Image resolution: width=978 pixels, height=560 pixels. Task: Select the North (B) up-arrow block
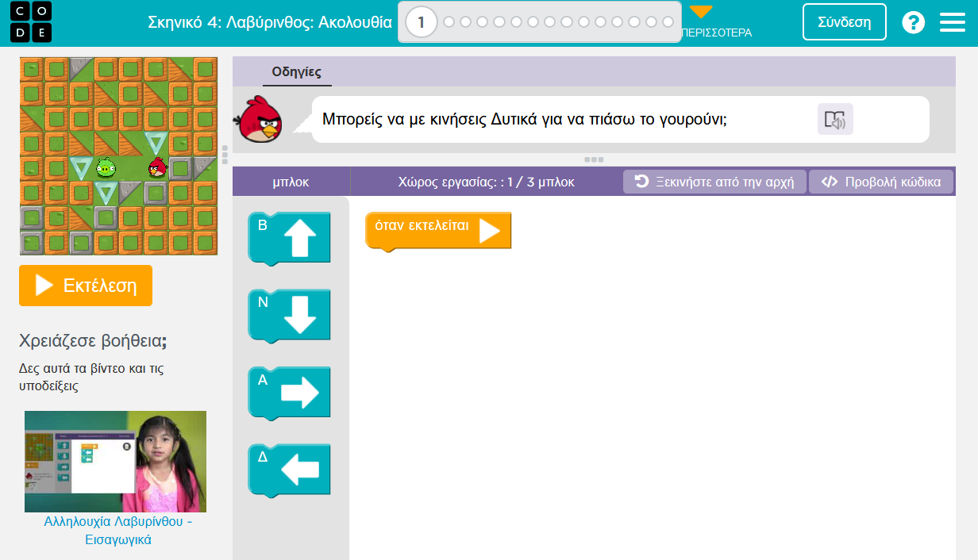tap(290, 236)
